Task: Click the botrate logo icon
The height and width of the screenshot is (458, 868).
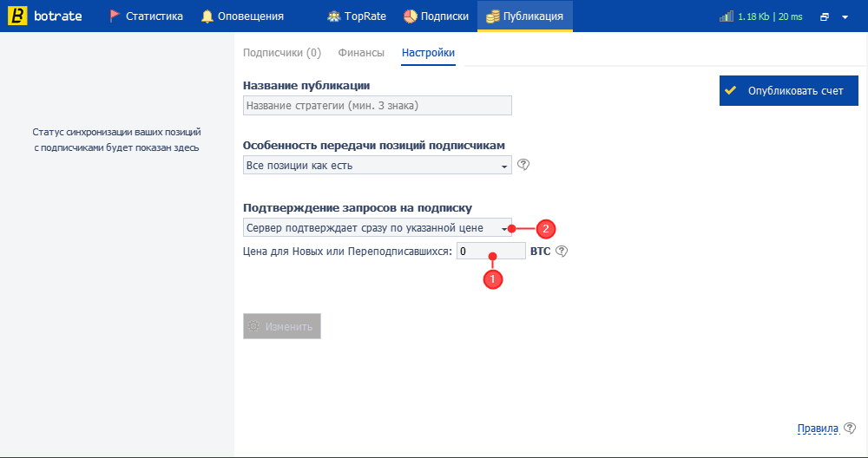Action: tap(17, 16)
